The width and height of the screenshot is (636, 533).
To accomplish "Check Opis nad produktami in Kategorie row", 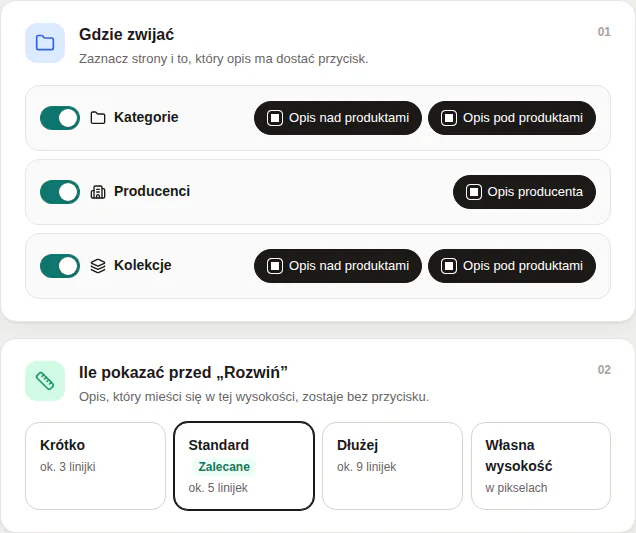I will (337, 118).
